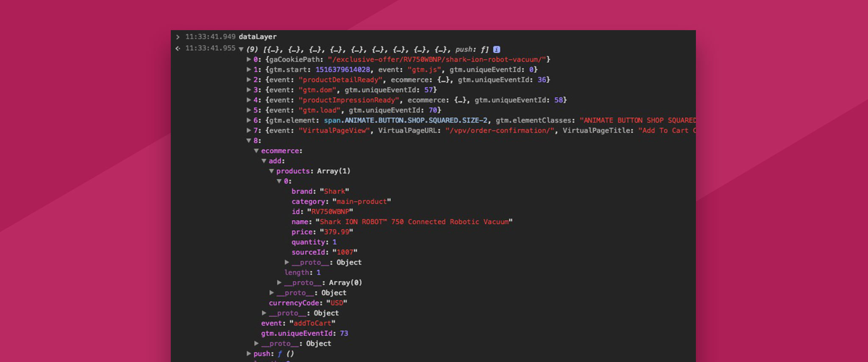Viewport: 868px width, 362px height.
Task: Expand entry 5 gtm.load event
Action: [249, 110]
